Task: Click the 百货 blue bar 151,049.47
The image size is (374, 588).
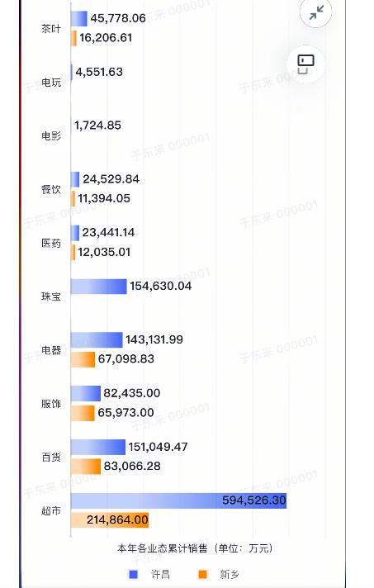Action: [98, 447]
